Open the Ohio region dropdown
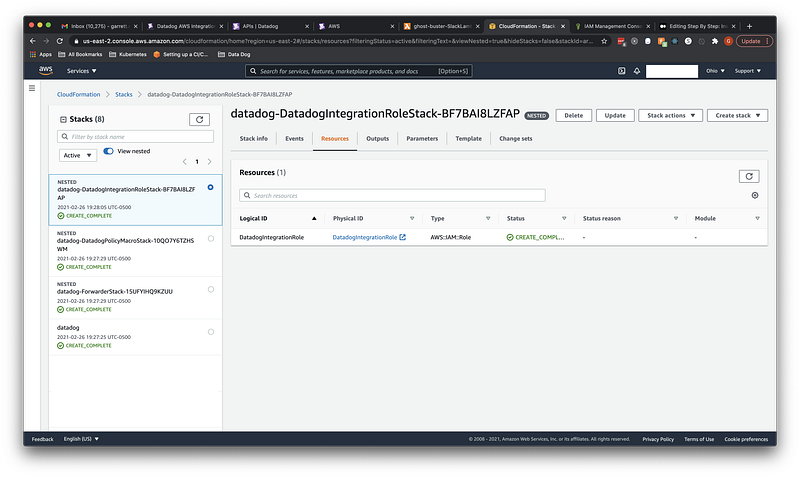The image size is (800, 477). click(715, 71)
